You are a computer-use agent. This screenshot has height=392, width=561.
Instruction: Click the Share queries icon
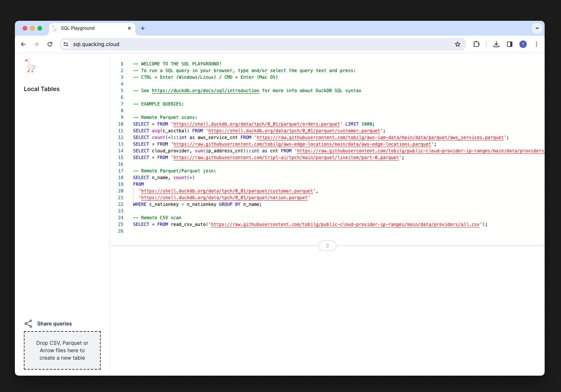click(29, 323)
